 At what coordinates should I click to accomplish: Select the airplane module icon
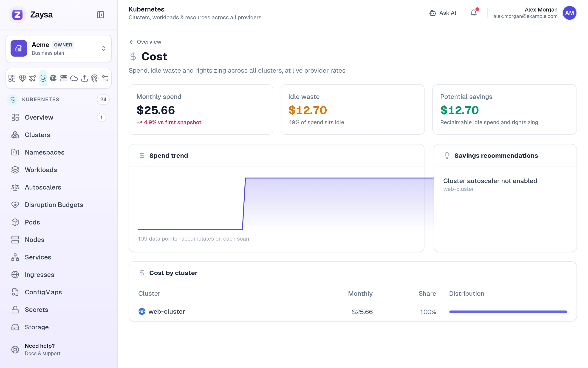point(33,78)
